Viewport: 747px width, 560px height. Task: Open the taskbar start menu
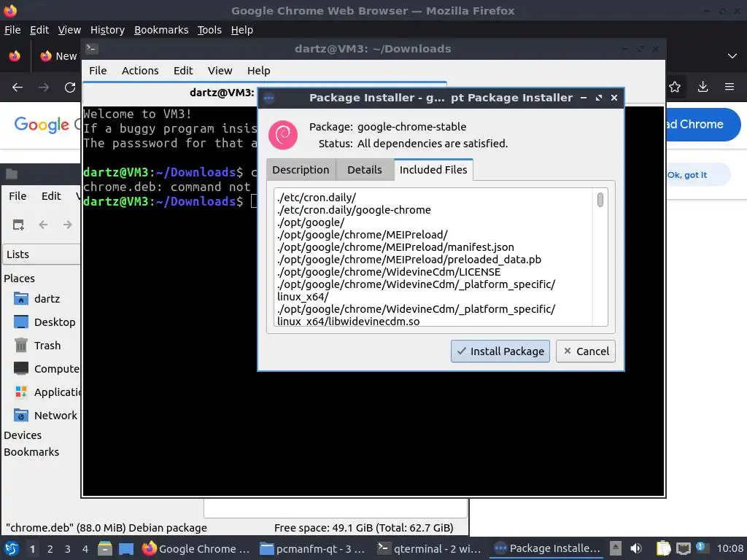click(x=12, y=548)
